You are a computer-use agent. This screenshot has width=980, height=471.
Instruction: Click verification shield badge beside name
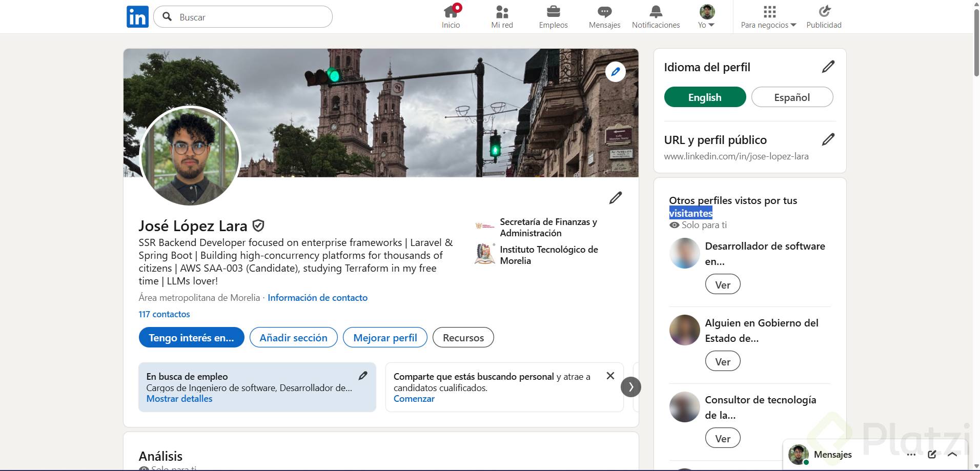259,226
